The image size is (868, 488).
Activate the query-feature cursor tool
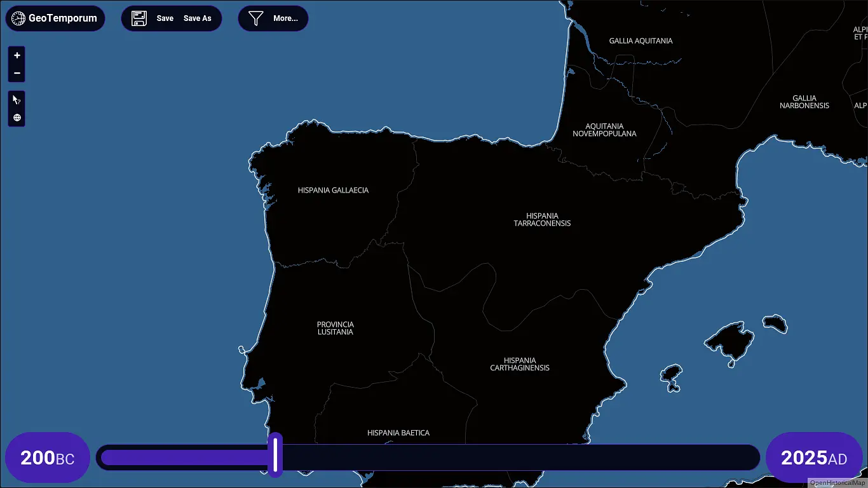pyautogui.click(x=17, y=100)
